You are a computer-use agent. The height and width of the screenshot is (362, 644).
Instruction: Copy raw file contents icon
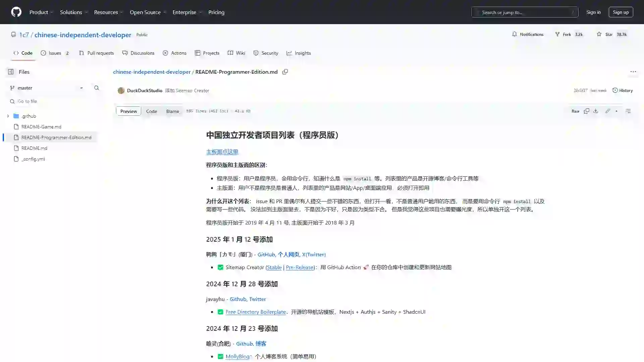(586, 111)
